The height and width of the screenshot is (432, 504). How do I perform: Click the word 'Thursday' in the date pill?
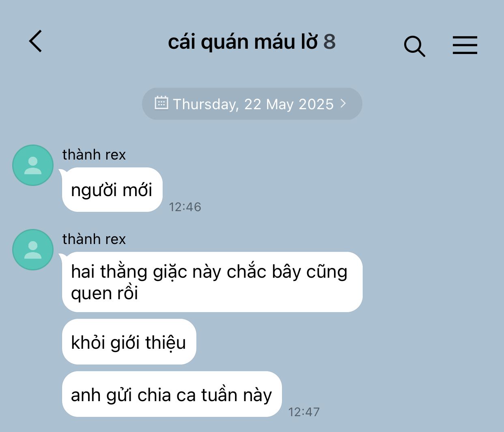(x=205, y=104)
